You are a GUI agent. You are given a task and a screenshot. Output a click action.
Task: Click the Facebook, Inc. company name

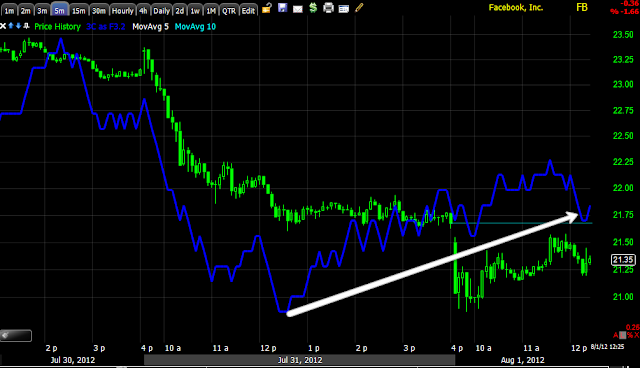[516, 7]
